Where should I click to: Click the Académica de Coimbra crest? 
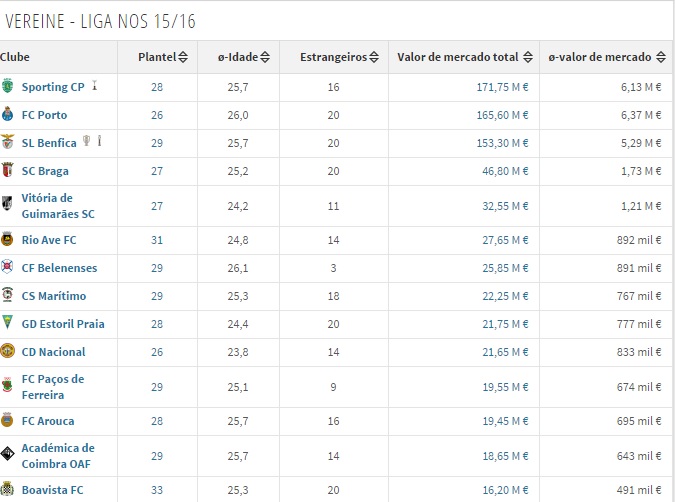click(x=7, y=454)
